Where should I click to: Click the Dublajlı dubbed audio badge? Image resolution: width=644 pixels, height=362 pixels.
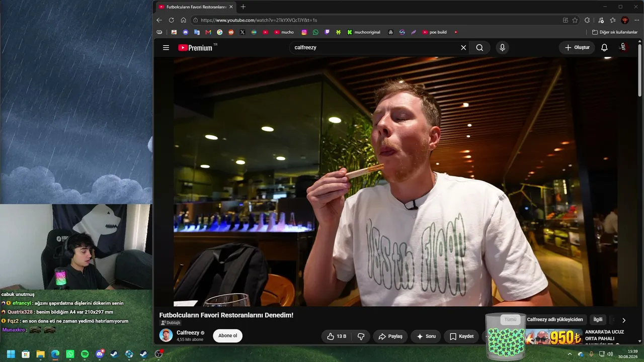point(170,323)
